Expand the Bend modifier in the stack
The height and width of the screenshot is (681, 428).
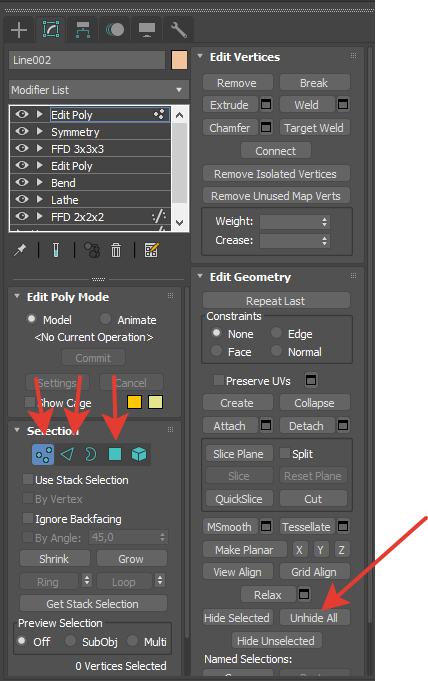pyautogui.click(x=40, y=182)
